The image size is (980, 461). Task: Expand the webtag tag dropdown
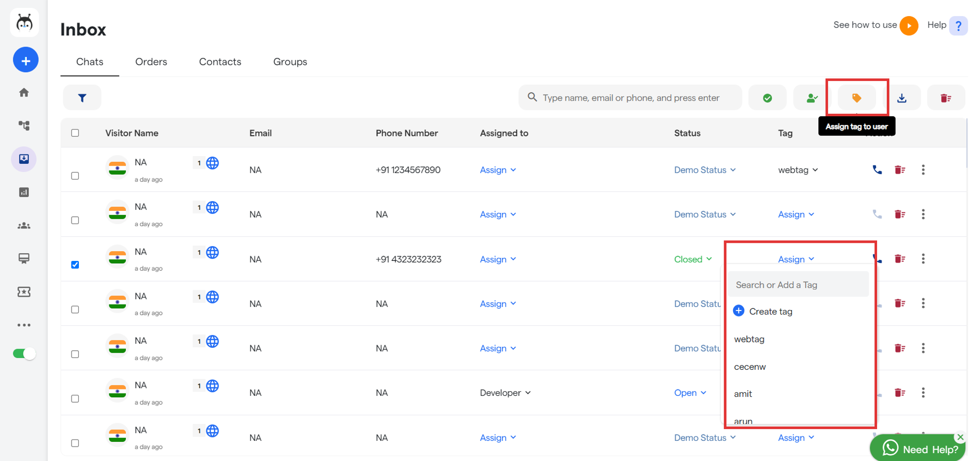pyautogui.click(x=798, y=170)
